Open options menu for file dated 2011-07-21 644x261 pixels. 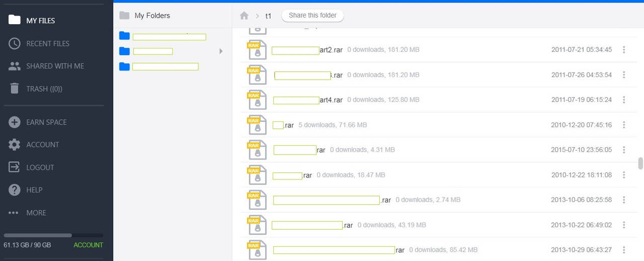click(x=624, y=50)
